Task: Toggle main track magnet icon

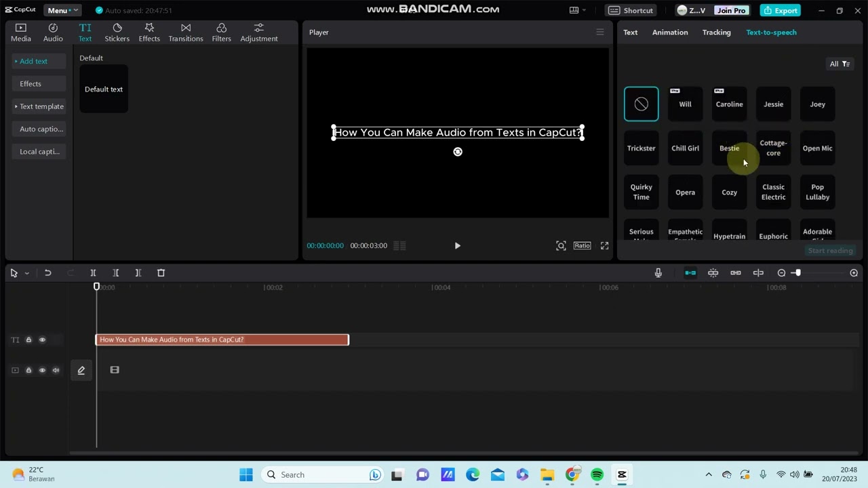Action: pyautogui.click(x=690, y=272)
